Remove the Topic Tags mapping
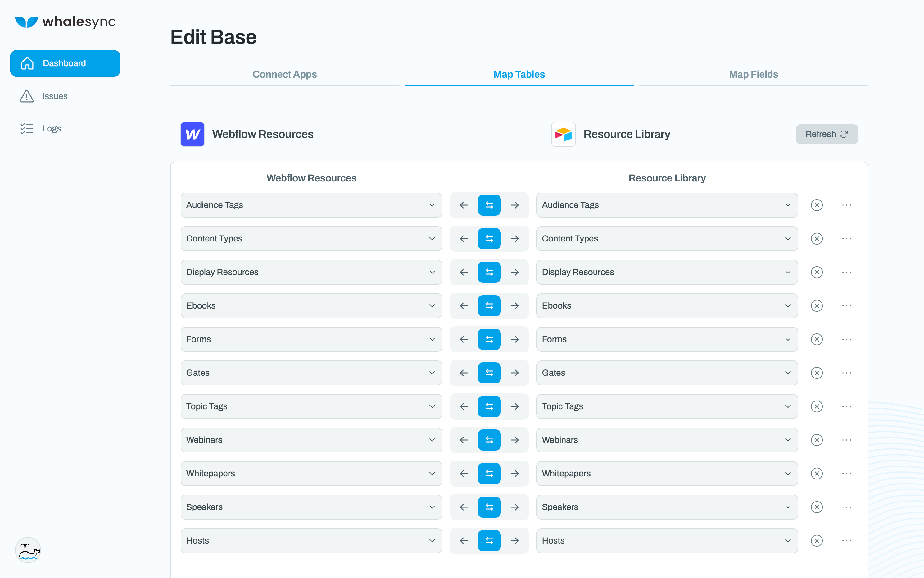The height and width of the screenshot is (578, 924). click(817, 406)
